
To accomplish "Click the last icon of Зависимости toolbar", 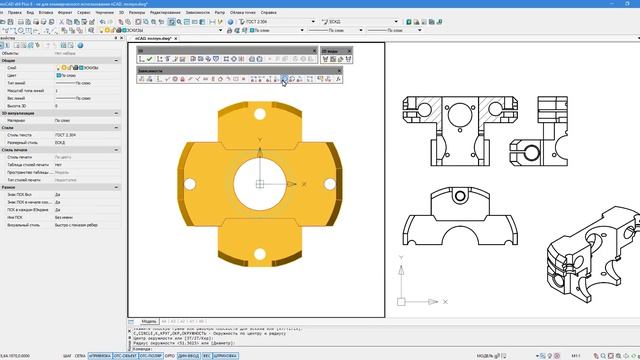I will pos(338,79).
